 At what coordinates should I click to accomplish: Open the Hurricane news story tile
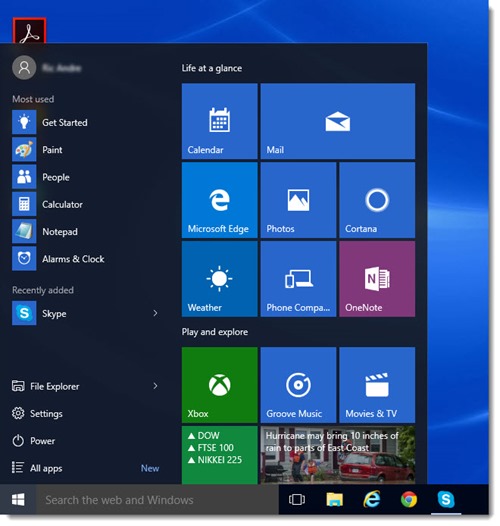[338, 455]
